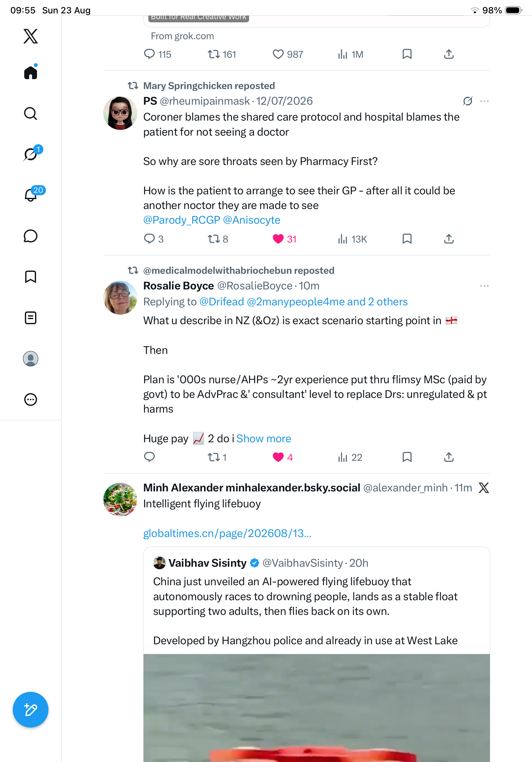Open more options on PS post
Viewport: 532px width, 762px height.
[484, 101]
